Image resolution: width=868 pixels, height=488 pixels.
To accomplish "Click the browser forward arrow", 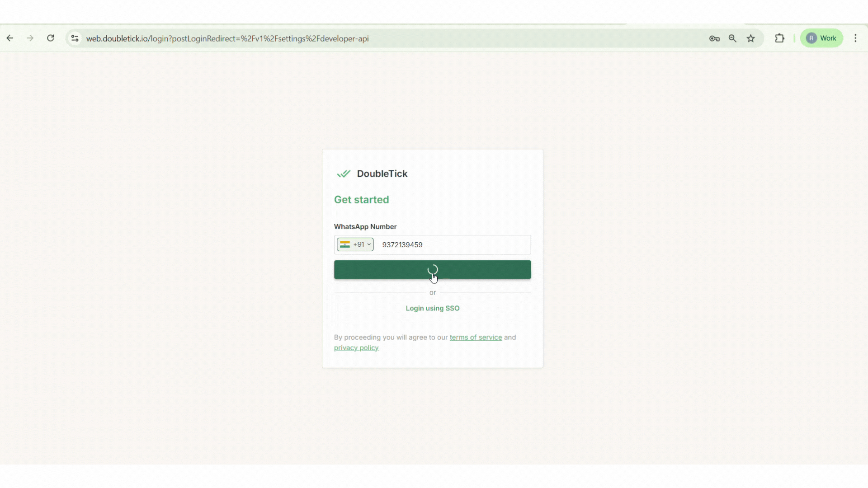I will [x=30, y=38].
